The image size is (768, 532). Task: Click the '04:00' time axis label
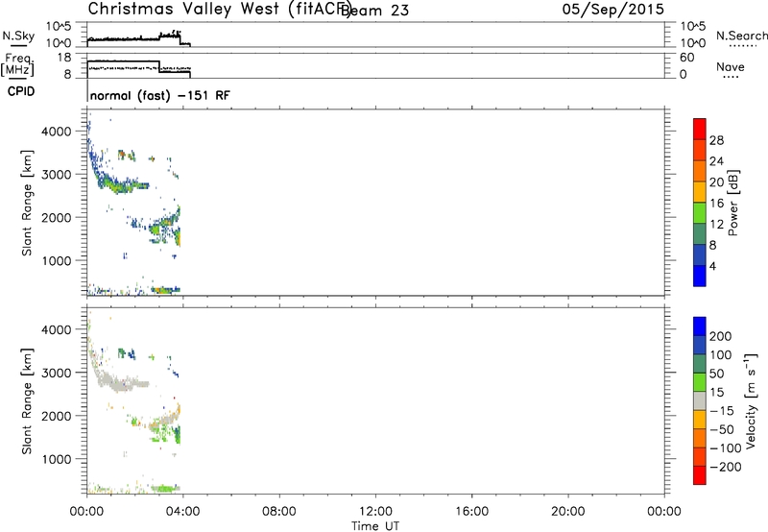click(x=182, y=512)
